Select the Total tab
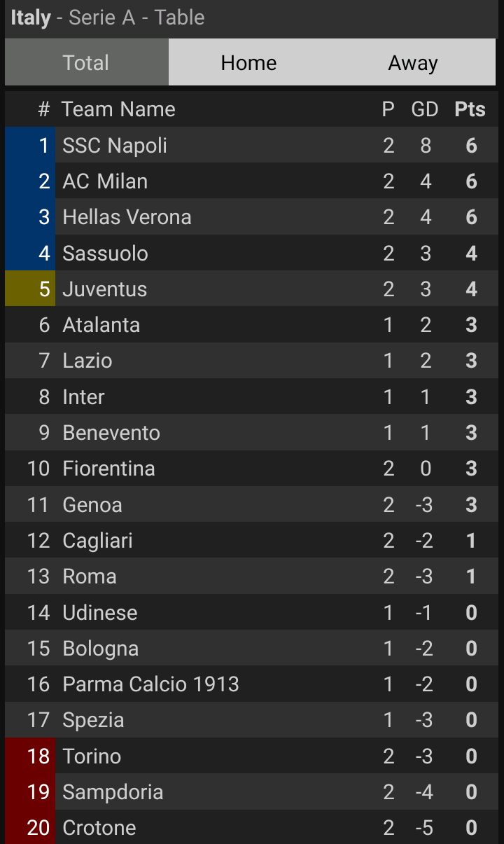This screenshot has width=504, height=844. [86, 63]
